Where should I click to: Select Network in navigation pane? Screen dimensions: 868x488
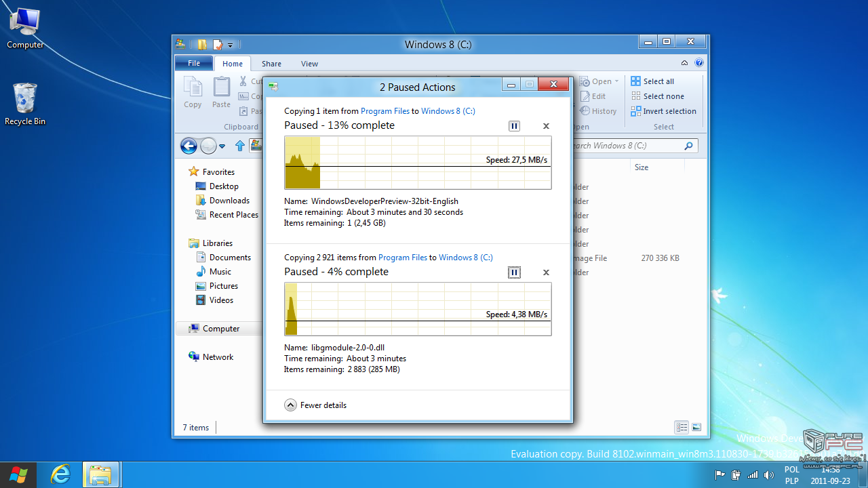[x=211, y=357]
